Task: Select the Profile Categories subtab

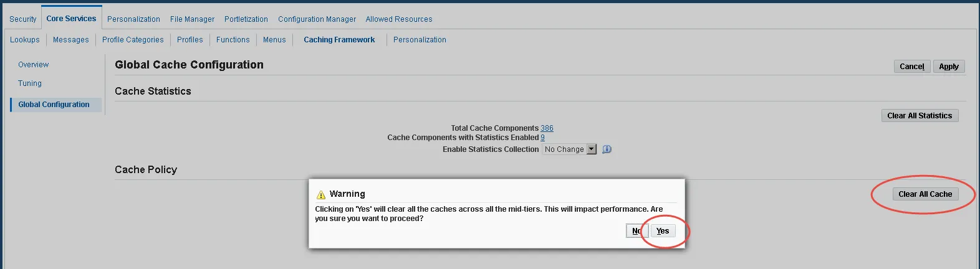Action: [x=133, y=40]
